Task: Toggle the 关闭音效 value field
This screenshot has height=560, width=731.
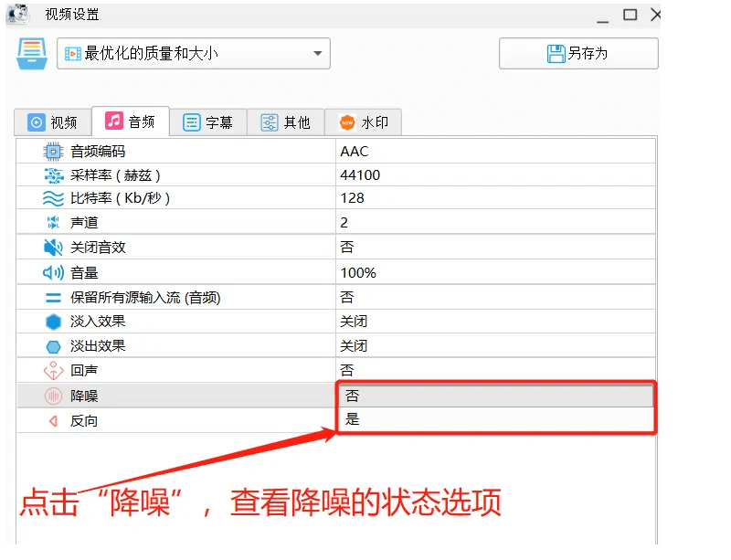Action: coord(495,248)
